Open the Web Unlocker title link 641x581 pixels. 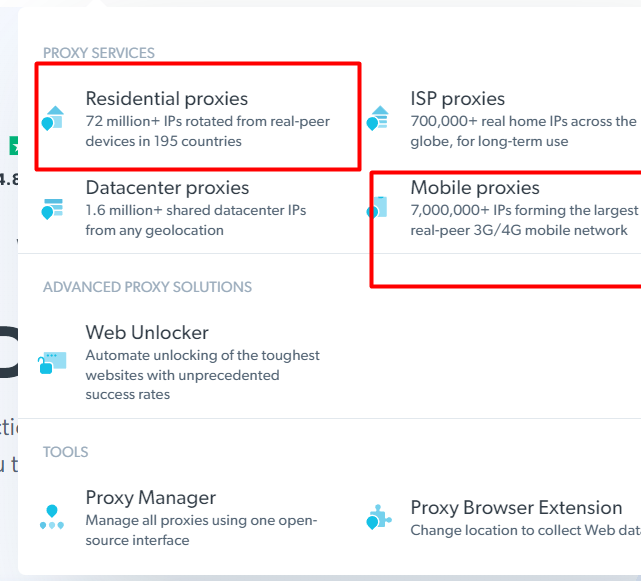click(x=147, y=333)
